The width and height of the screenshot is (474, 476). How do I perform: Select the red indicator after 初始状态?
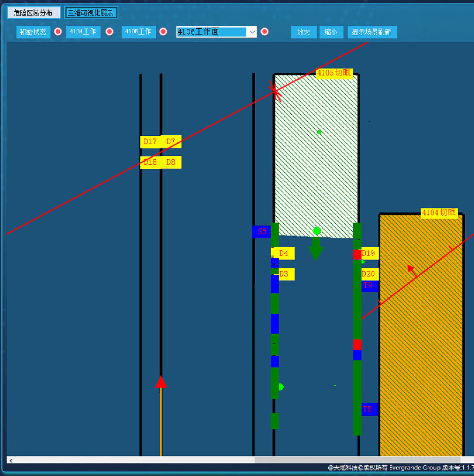(x=58, y=32)
